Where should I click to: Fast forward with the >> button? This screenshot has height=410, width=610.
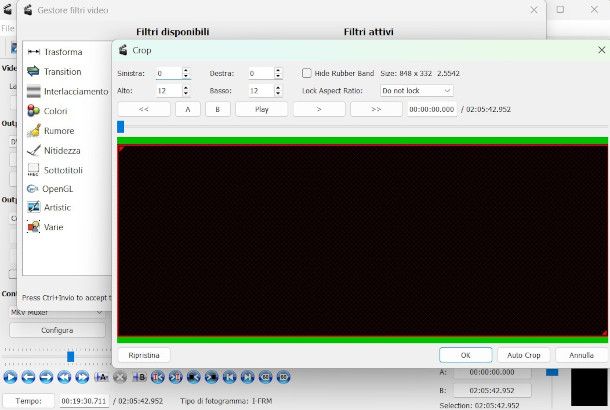tap(376, 109)
